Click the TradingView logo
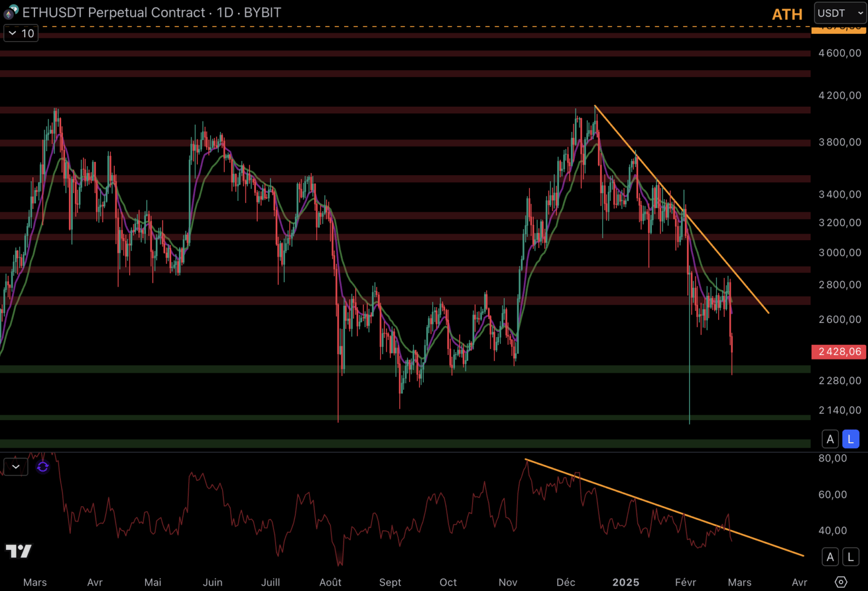Image resolution: width=868 pixels, height=591 pixels. click(x=19, y=551)
